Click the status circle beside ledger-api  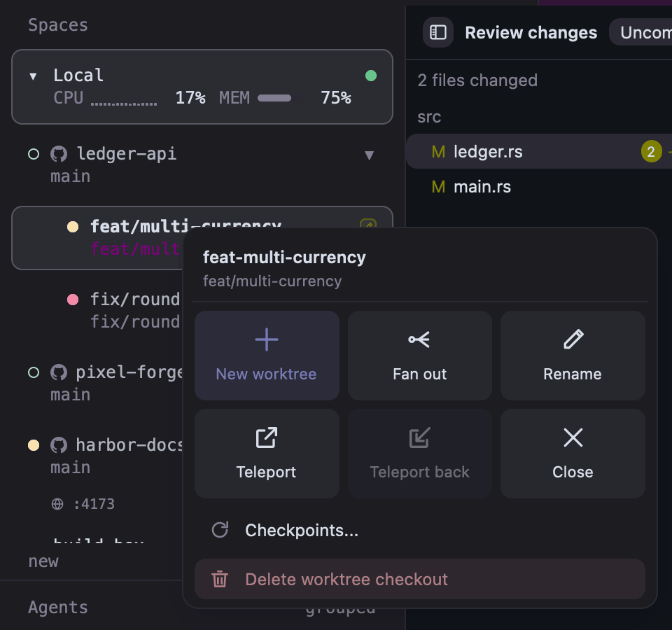pyautogui.click(x=34, y=154)
